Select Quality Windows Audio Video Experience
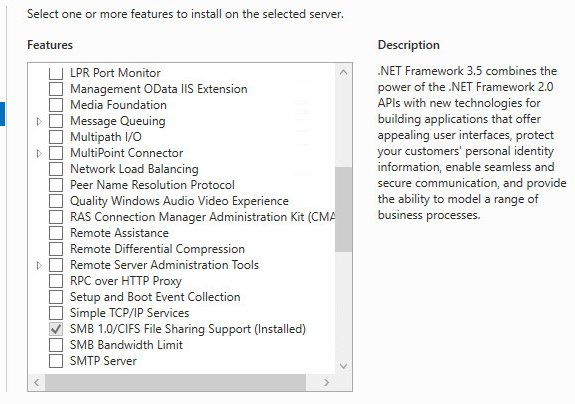 (x=179, y=201)
